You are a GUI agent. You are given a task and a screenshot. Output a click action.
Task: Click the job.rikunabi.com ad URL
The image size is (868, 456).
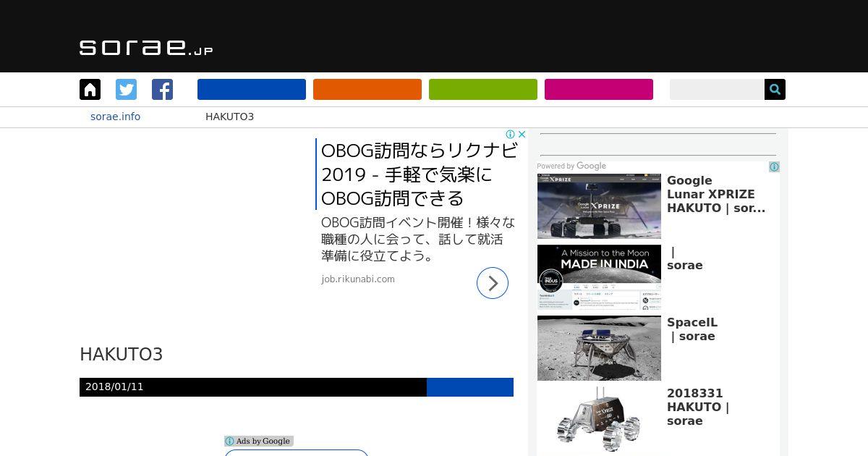(x=358, y=279)
